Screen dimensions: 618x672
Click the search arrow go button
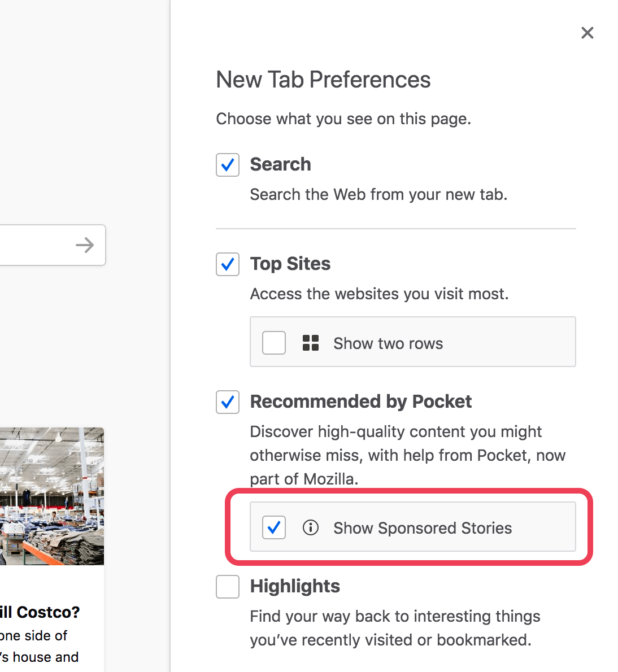85,245
